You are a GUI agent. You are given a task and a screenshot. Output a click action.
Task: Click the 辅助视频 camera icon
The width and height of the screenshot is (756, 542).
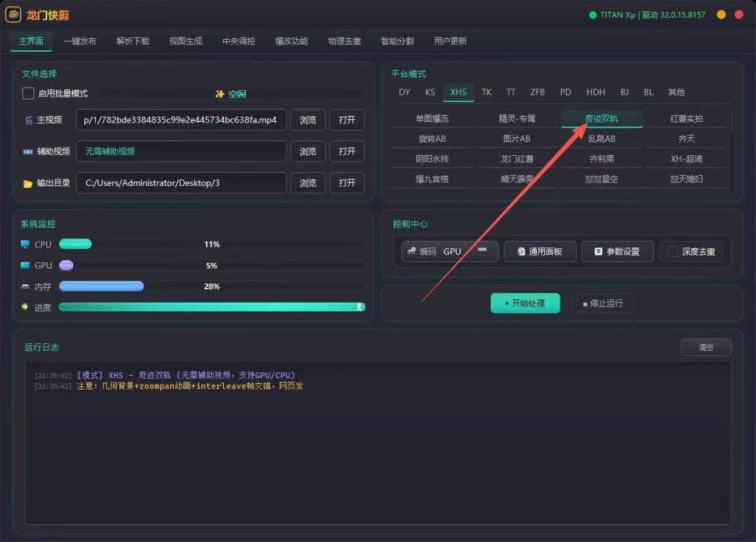pyautogui.click(x=28, y=151)
